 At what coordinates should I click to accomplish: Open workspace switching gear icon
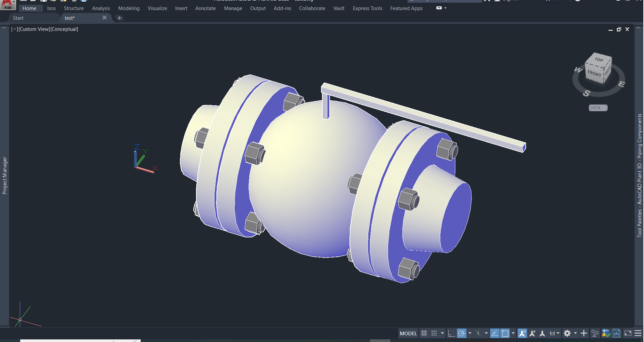(567, 333)
